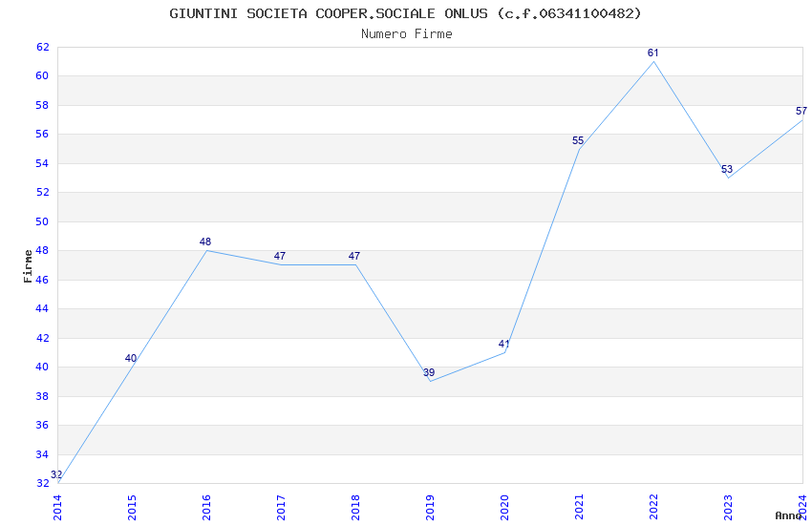Click the y-axis tick value 44
Viewport: 812px width, 525px height.
42,308
